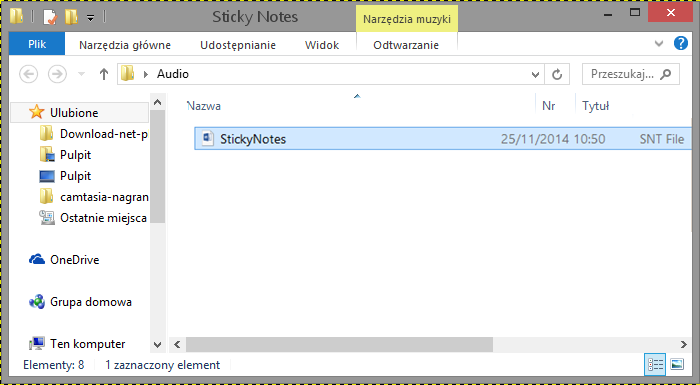Click the Ostatnie miejsca recent places icon
700x385 pixels.
coord(47,218)
